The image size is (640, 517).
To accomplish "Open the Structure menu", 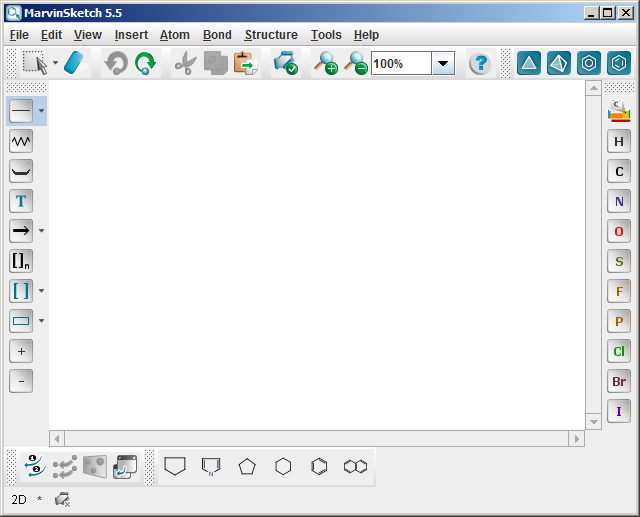I will coord(271,35).
